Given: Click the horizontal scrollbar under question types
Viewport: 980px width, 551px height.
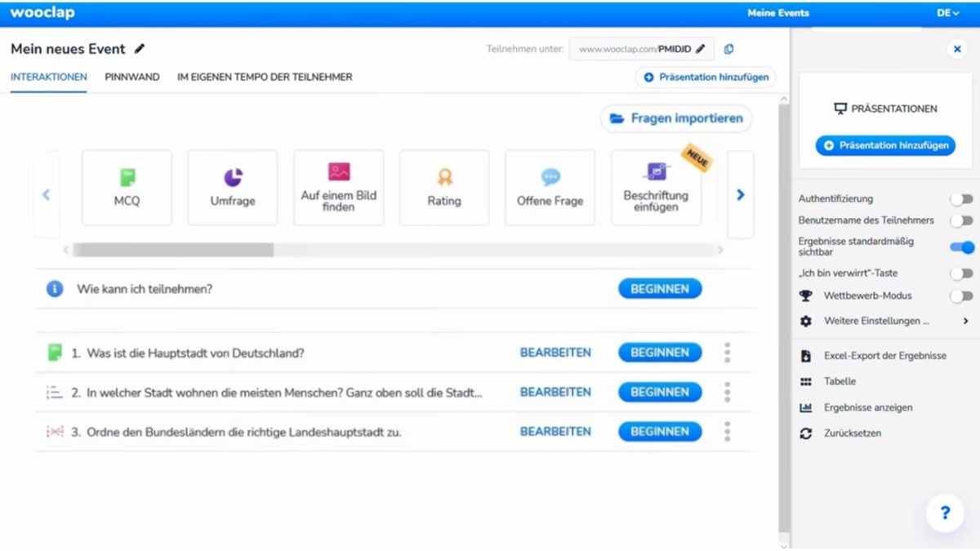Looking at the screenshot, I should [x=173, y=250].
